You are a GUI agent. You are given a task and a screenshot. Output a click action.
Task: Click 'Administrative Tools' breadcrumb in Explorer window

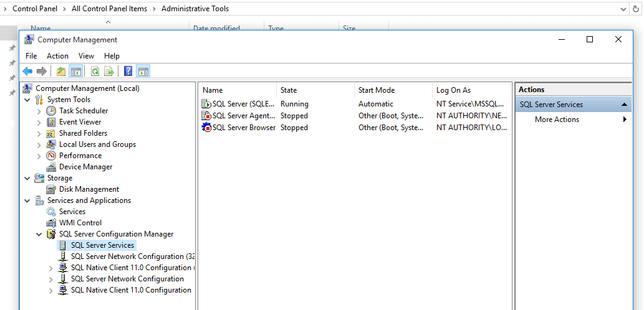195,9
